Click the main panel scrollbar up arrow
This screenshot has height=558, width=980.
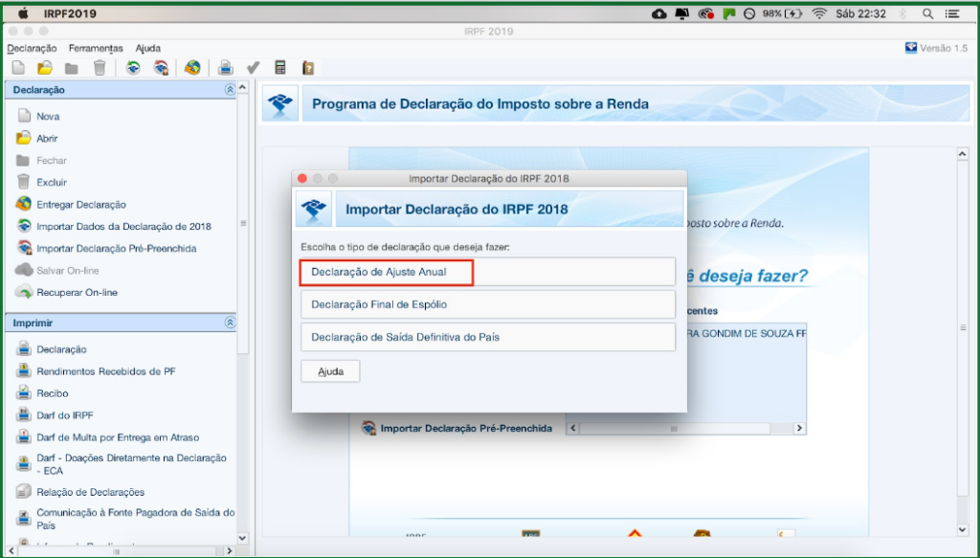[x=963, y=154]
